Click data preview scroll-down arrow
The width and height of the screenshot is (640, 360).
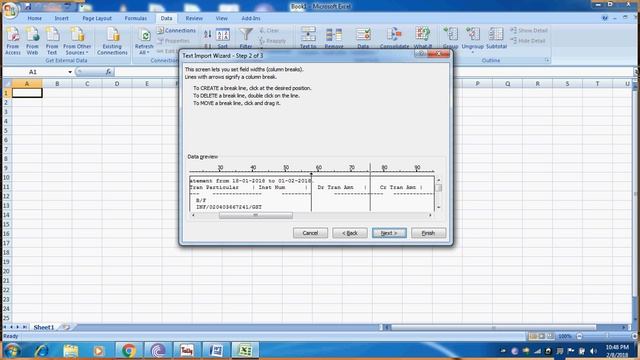(x=438, y=207)
